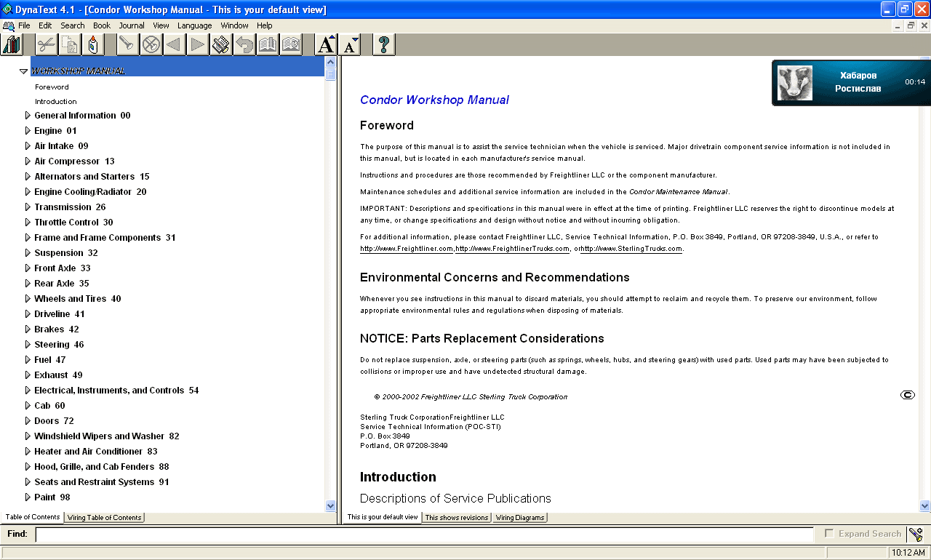Click the eye revision toggle in the document
Screen dimensions: 931x560
click(907, 395)
